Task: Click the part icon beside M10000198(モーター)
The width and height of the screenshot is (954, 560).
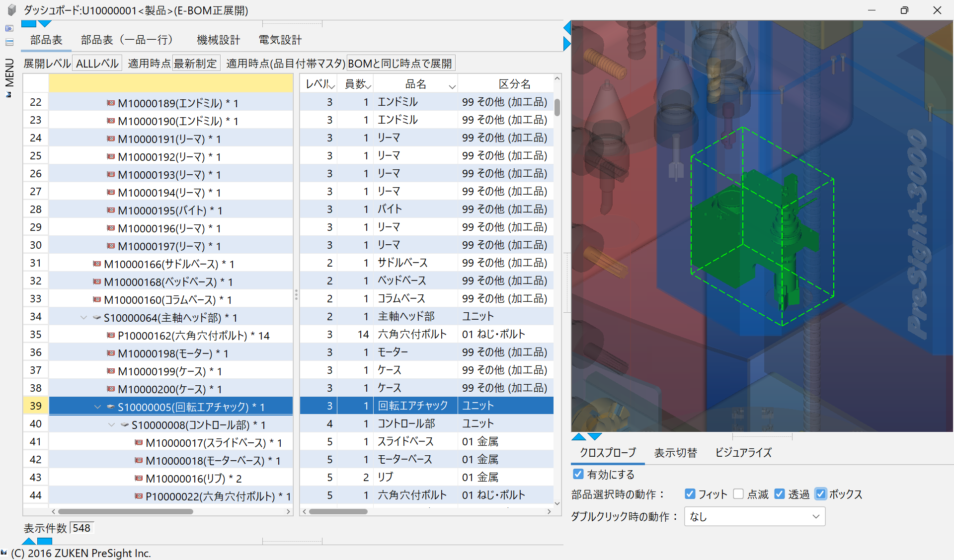Action: [111, 353]
